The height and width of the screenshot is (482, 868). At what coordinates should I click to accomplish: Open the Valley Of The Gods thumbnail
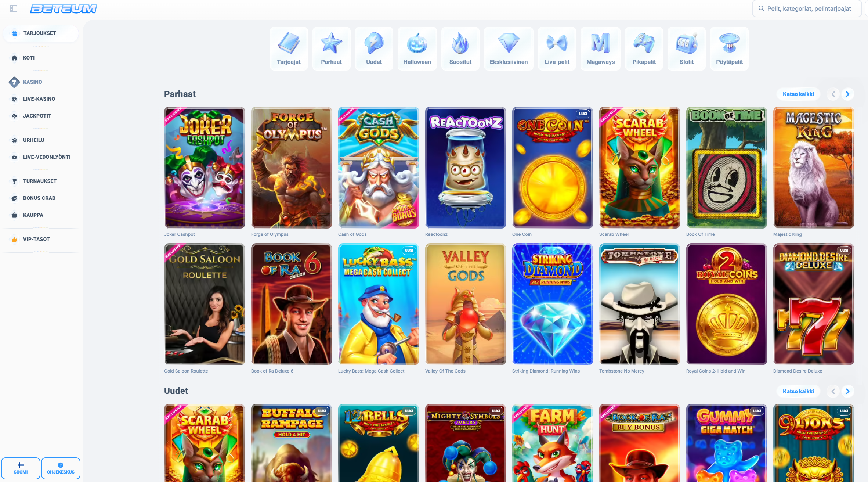(465, 304)
